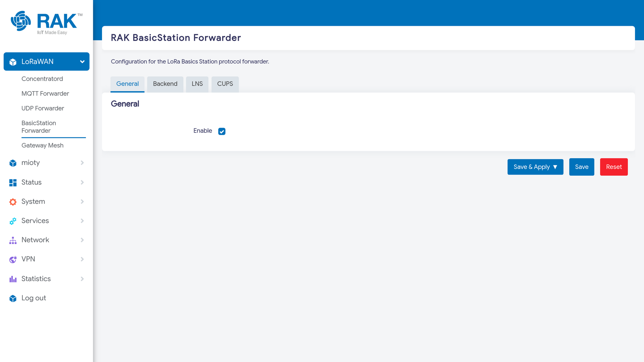Go to UDP Forwarder page

(43, 108)
